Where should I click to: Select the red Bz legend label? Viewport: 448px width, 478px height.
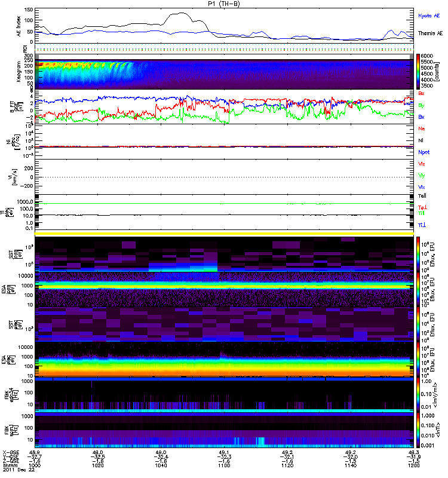click(x=421, y=94)
